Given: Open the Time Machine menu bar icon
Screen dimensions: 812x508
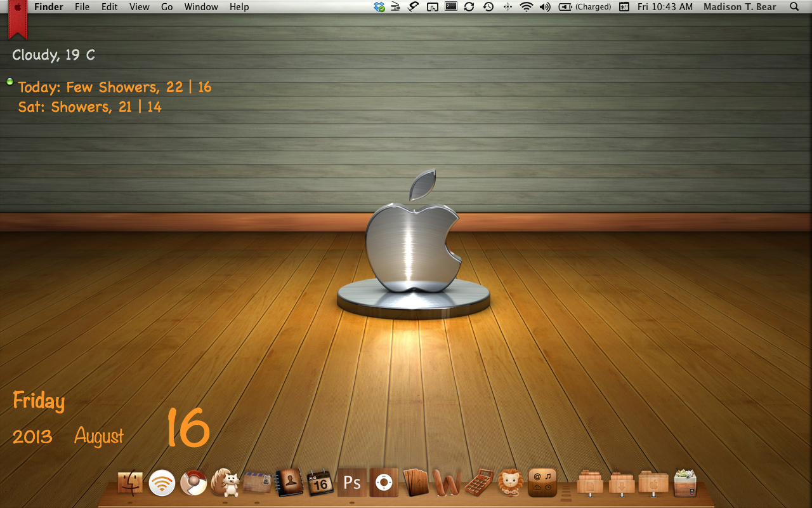Looking at the screenshot, I should point(488,7).
